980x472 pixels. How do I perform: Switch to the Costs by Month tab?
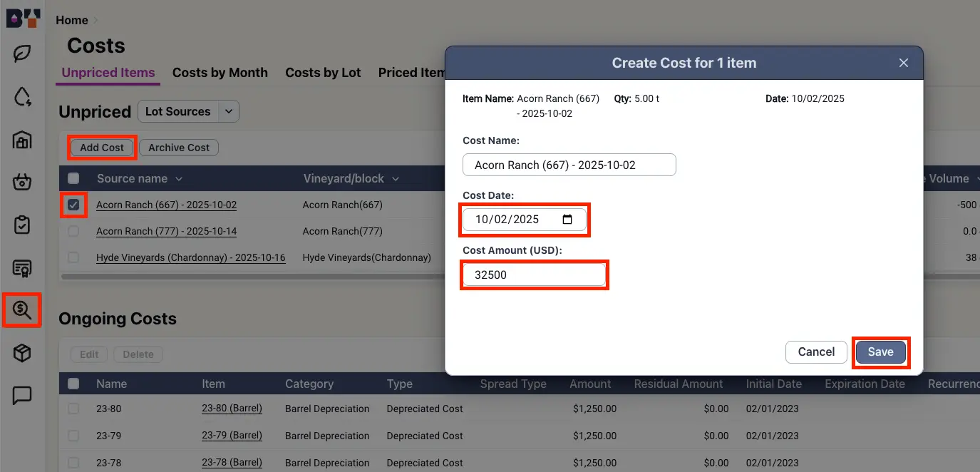click(220, 73)
